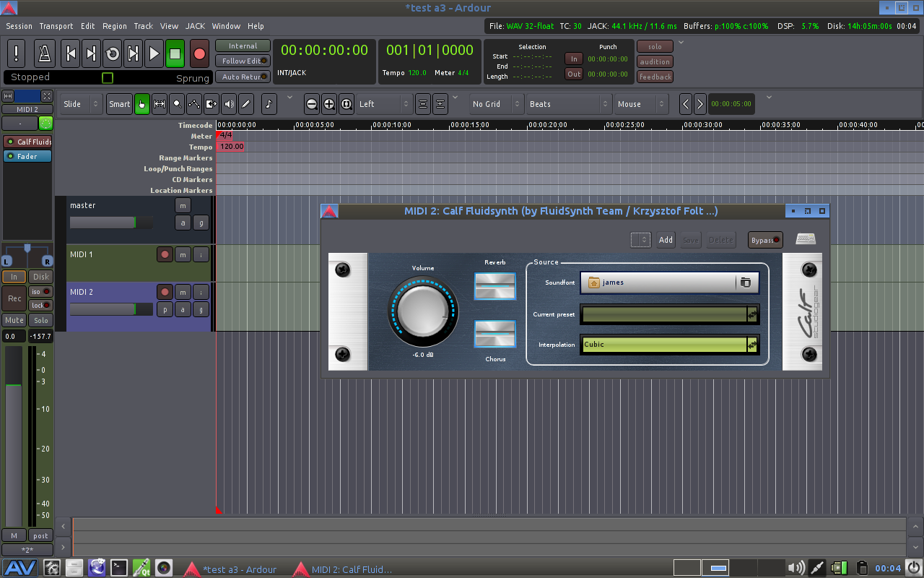Open the JACK menu
The width and height of the screenshot is (924, 578).
[x=195, y=26]
